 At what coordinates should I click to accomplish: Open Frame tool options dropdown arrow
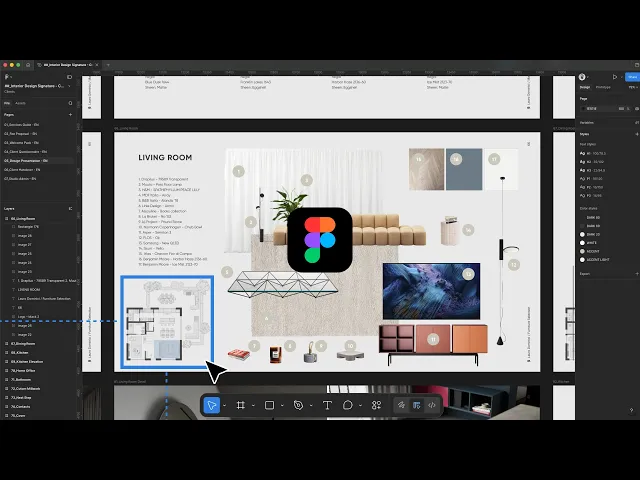click(x=253, y=406)
